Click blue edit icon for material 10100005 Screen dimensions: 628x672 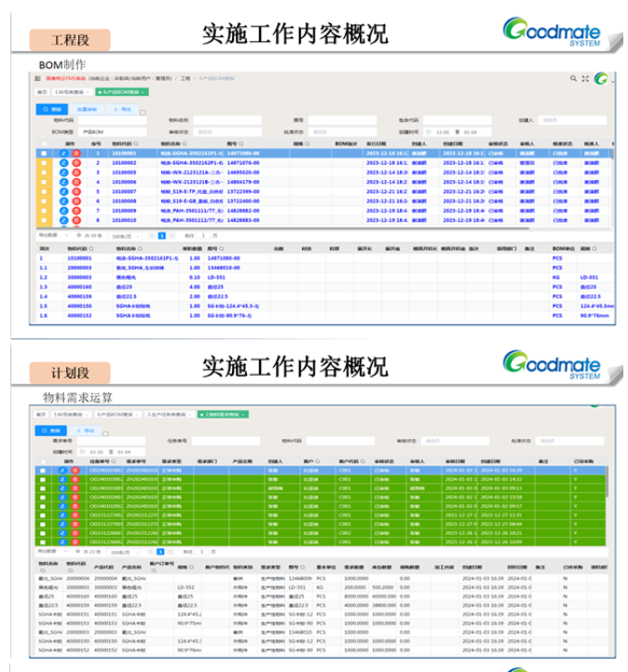point(63,172)
